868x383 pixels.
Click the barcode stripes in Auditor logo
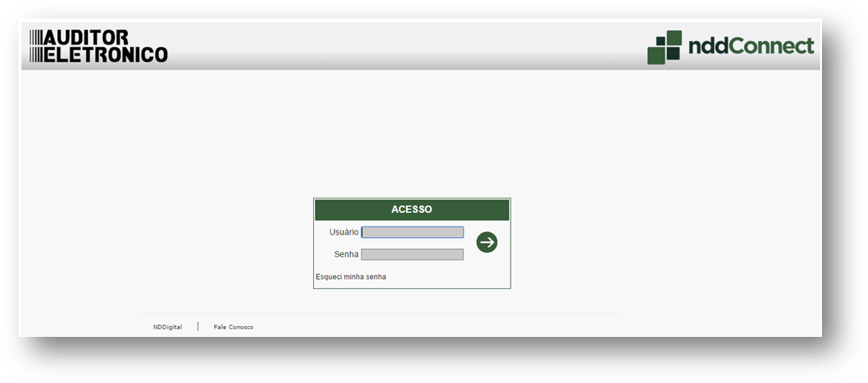[35, 46]
